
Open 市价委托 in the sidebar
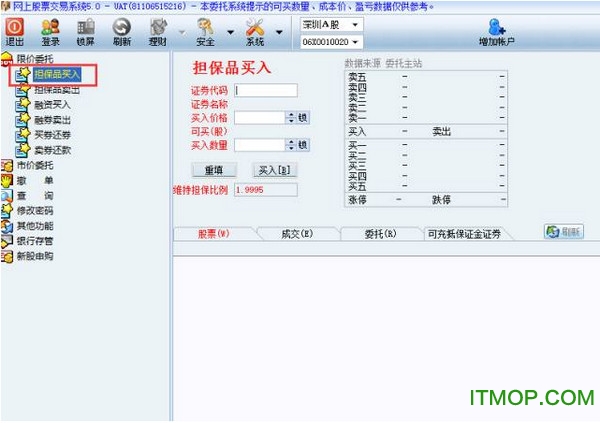pos(35,165)
